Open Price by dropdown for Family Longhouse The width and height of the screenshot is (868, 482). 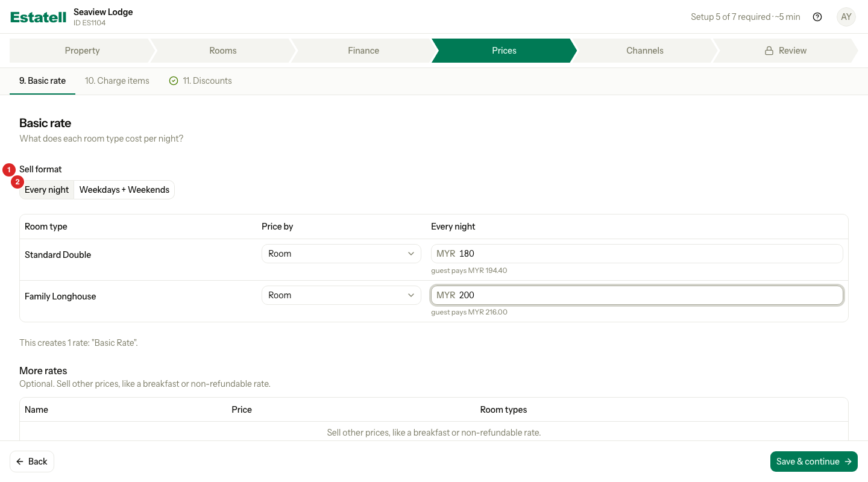341,295
